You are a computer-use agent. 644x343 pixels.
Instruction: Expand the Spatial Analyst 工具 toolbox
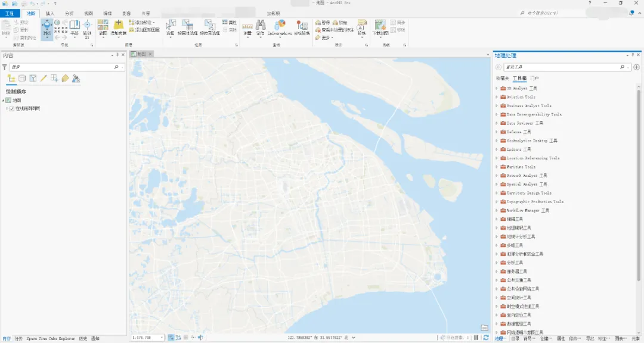click(497, 184)
